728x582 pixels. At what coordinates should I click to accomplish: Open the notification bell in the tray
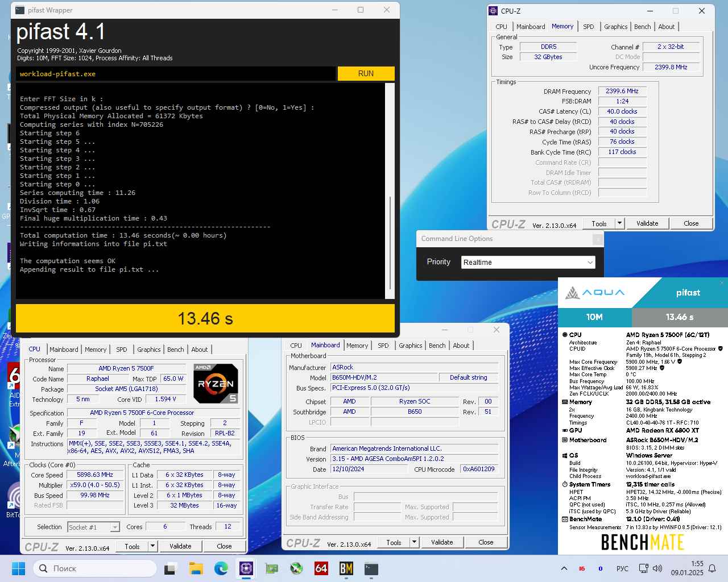pyautogui.click(x=713, y=568)
